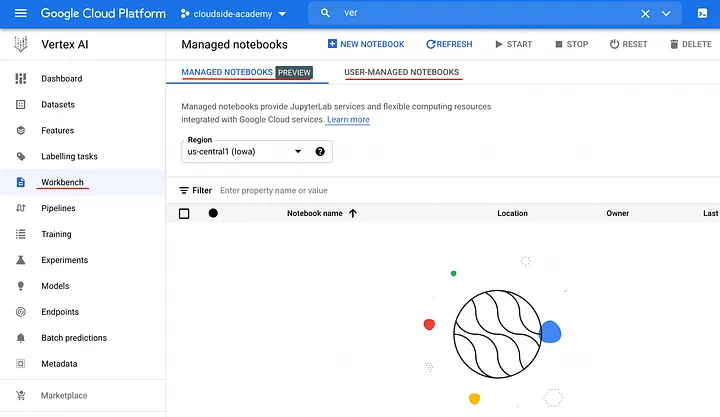Image resolution: width=720 pixels, height=417 pixels.
Task: Click the cloudside-academy project icon
Action: (185, 14)
